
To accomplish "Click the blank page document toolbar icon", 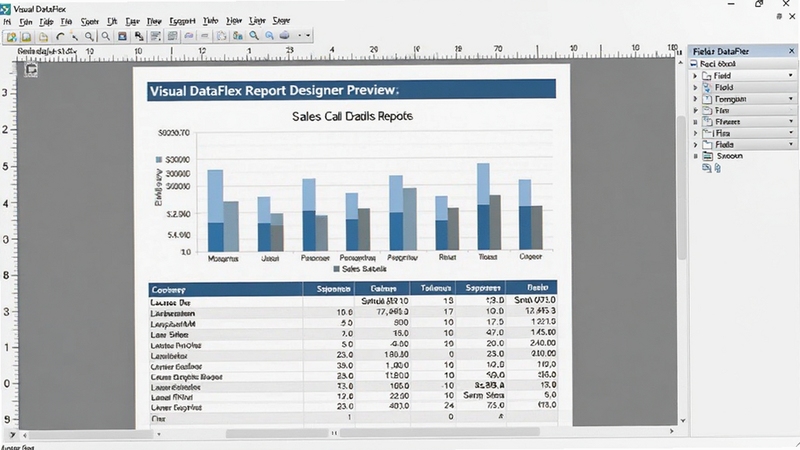I will pyautogui.click(x=43, y=36).
